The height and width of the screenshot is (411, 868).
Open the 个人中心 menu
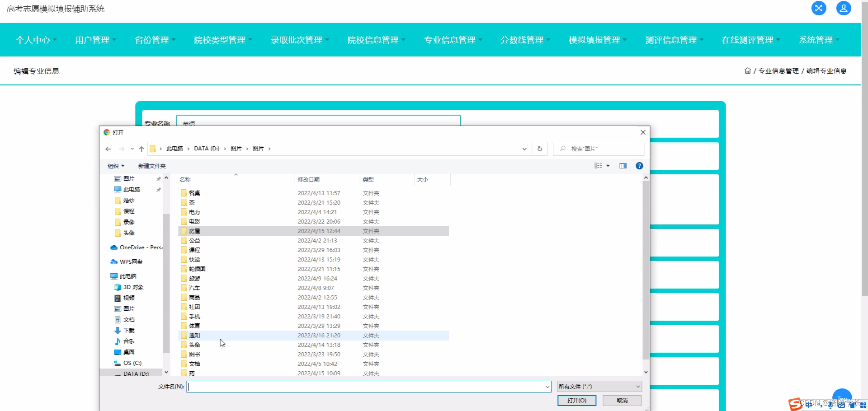(36, 40)
